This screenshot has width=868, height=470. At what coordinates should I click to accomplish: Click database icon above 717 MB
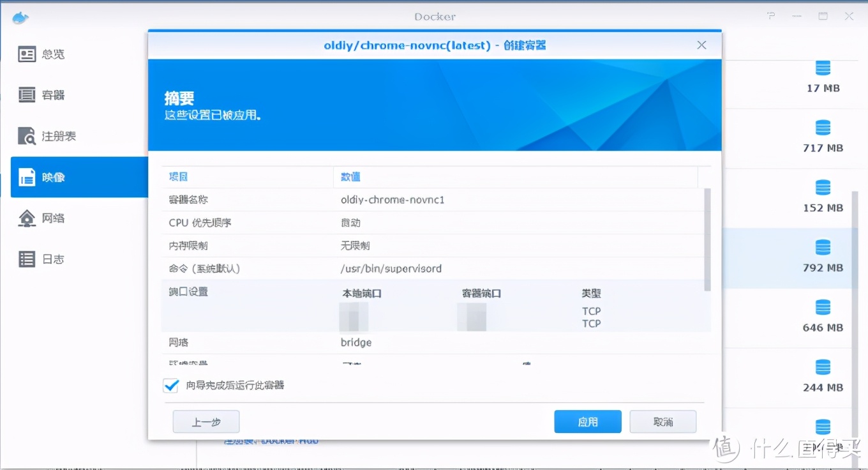click(823, 128)
